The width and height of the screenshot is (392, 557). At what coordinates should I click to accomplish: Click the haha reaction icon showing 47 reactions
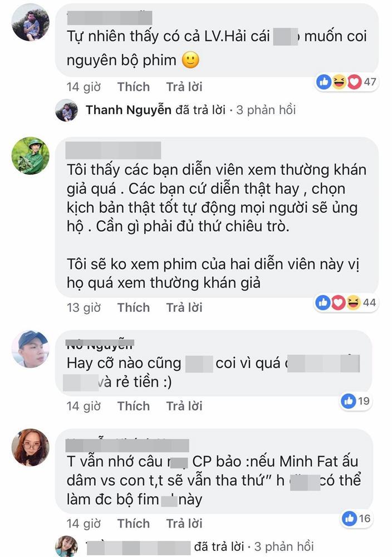point(338,81)
